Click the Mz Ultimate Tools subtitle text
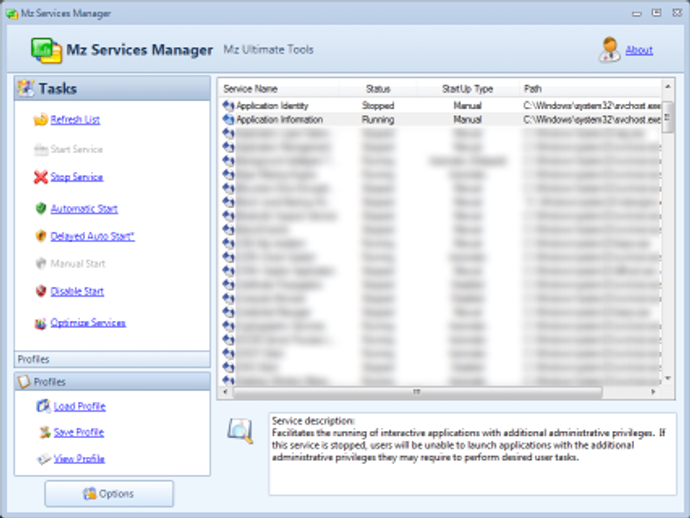The height and width of the screenshot is (518, 690). pyautogui.click(x=268, y=50)
